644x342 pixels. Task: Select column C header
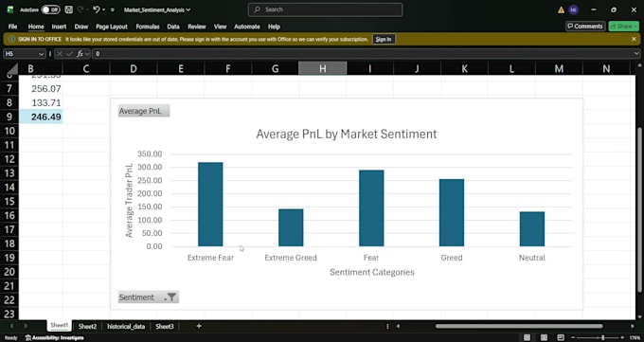(86, 68)
